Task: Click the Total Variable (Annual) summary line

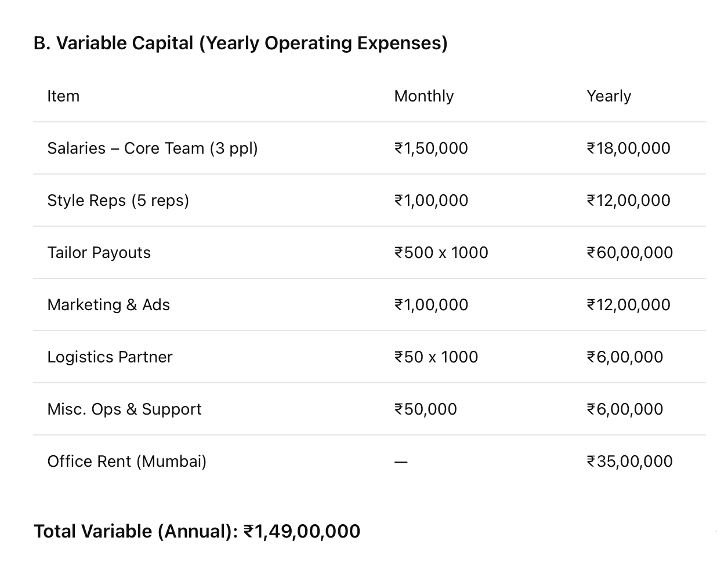Action: coord(197,531)
